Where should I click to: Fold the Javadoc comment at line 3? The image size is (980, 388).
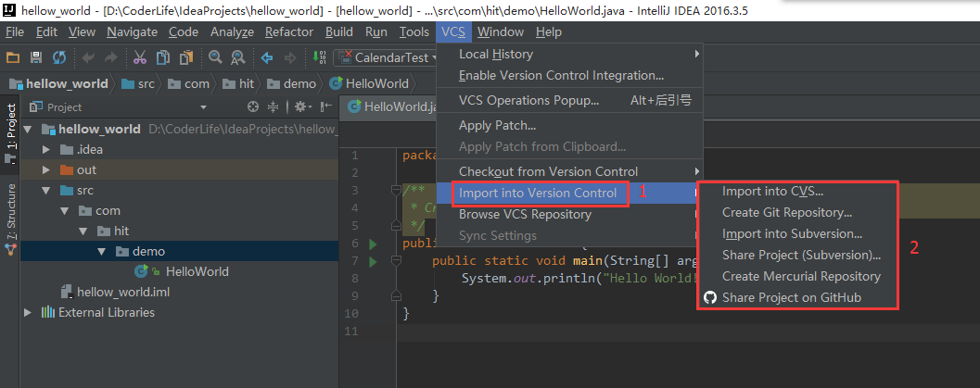pyautogui.click(x=395, y=190)
